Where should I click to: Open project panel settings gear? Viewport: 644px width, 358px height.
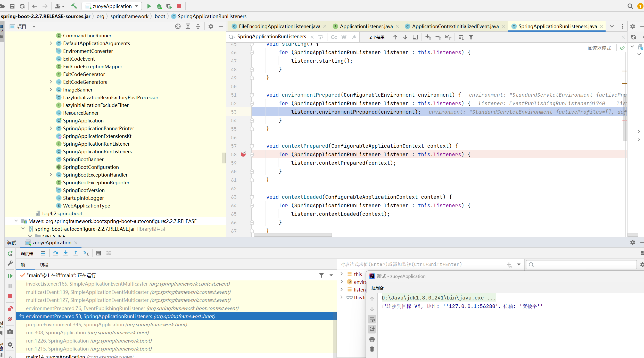(211, 26)
